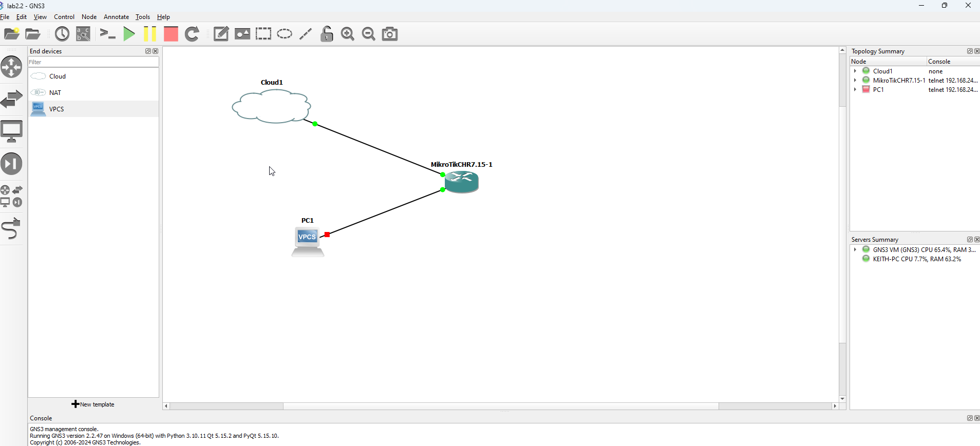Image resolution: width=980 pixels, height=446 pixels.
Task: Click canvas scroll down arrow
Action: (842, 399)
